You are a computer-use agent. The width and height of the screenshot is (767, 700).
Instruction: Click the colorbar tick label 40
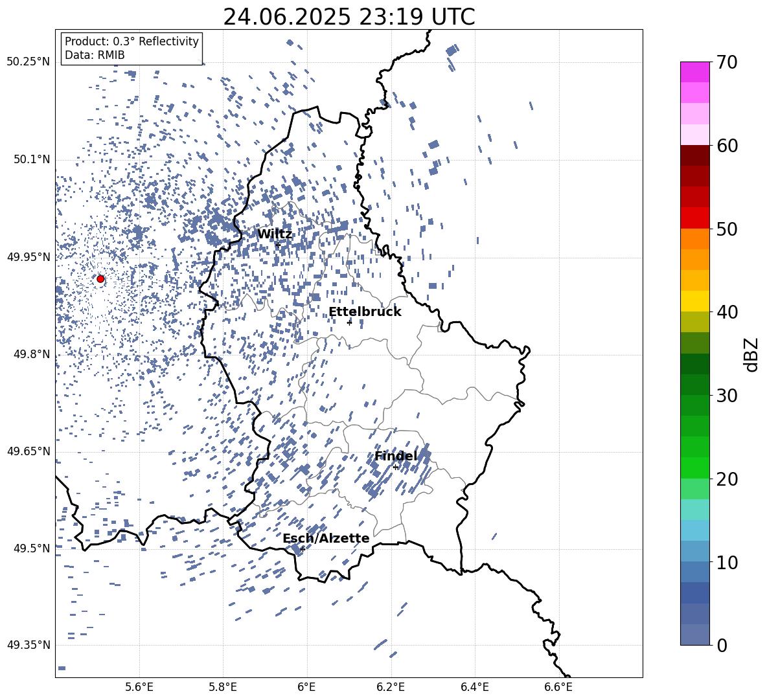(x=727, y=312)
